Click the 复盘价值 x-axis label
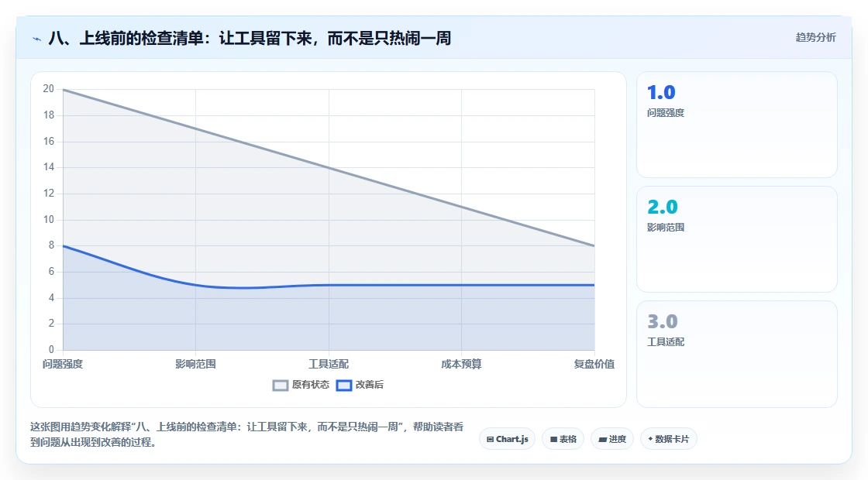This screenshot has height=480, width=868. click(x=594, y=364)
